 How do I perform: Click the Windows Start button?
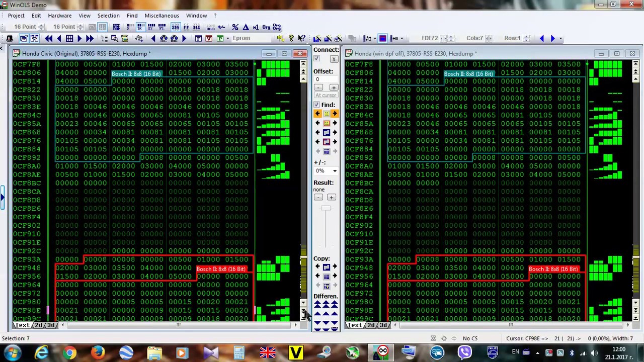pos(13,352)
